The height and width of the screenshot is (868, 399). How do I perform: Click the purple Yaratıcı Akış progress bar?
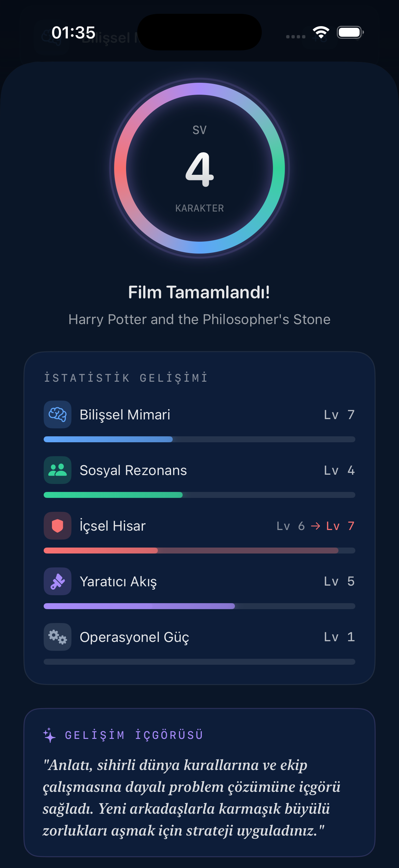[x=199, y=606]
